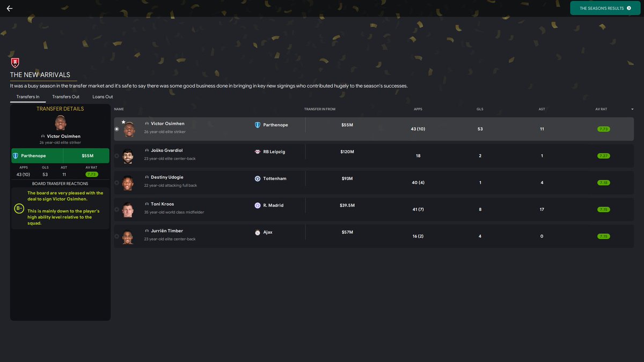Click Toni Kroos's face portrait
644x362 pixels.
pos(128,210)
